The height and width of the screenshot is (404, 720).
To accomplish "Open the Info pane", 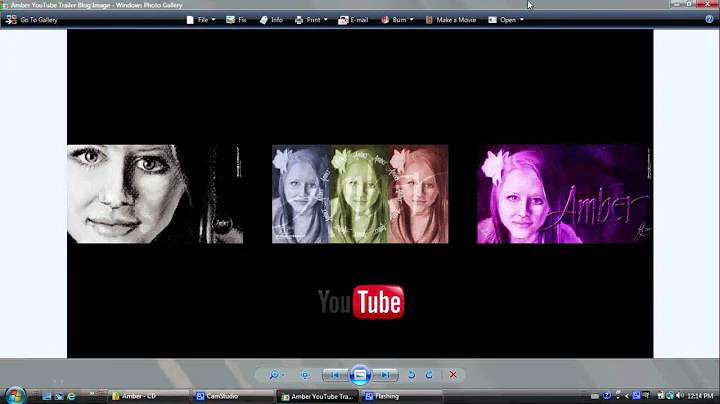I will pos(271,20).
